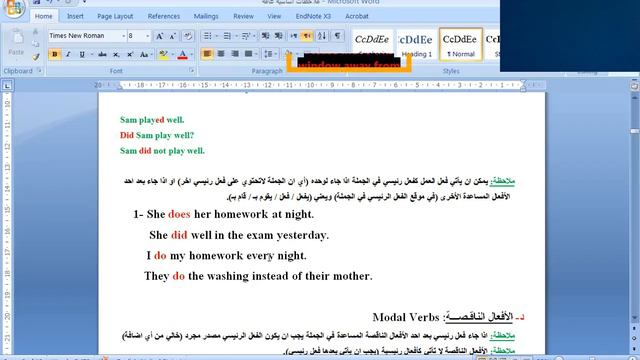Open the Line Spacing dropdown
640x360 pixels.
pos(270,54)
